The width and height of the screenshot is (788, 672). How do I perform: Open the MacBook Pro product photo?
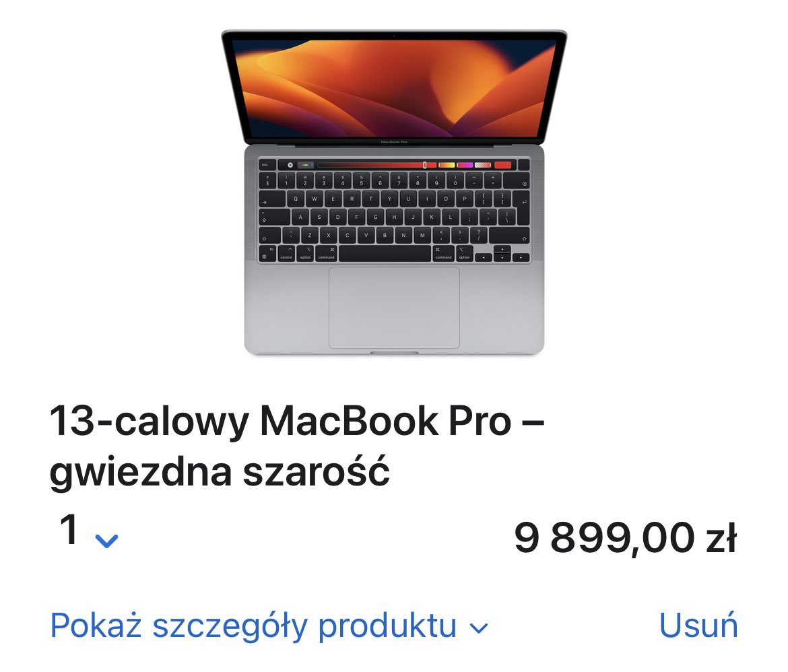[394, 193]
